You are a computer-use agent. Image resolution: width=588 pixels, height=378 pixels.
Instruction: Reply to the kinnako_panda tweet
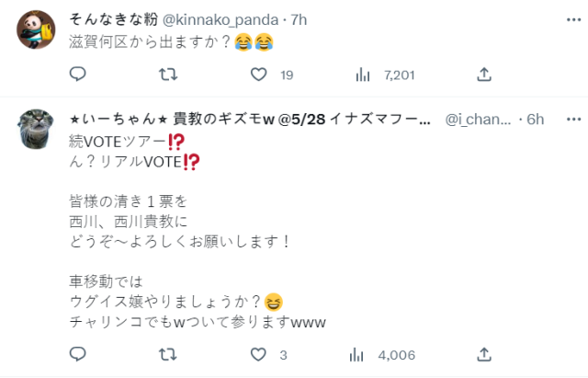(78, 74)
